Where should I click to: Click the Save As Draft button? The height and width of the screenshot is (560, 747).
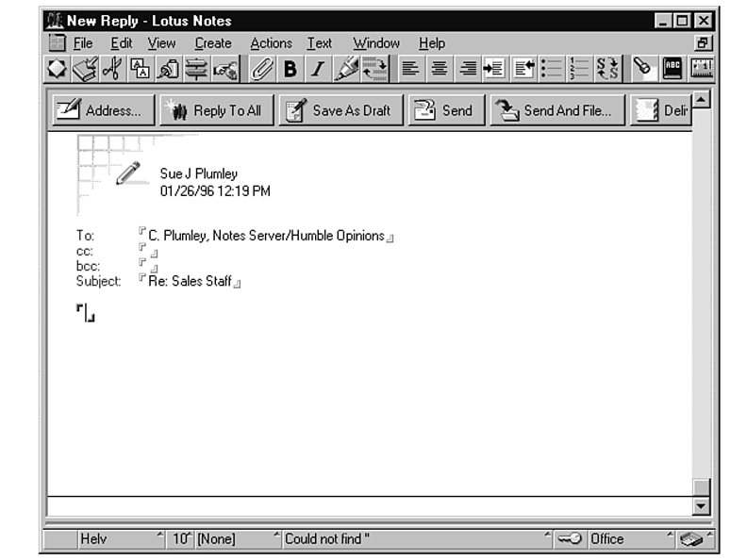pos(341,110)
